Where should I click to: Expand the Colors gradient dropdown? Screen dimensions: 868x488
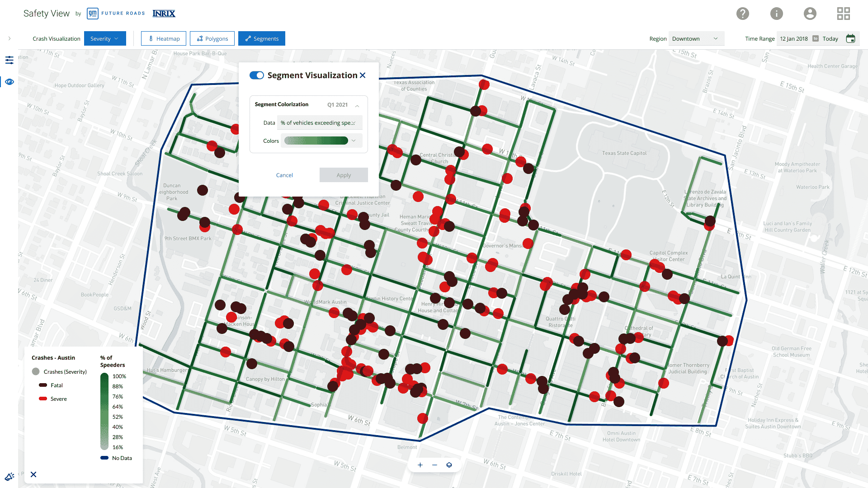352,141
